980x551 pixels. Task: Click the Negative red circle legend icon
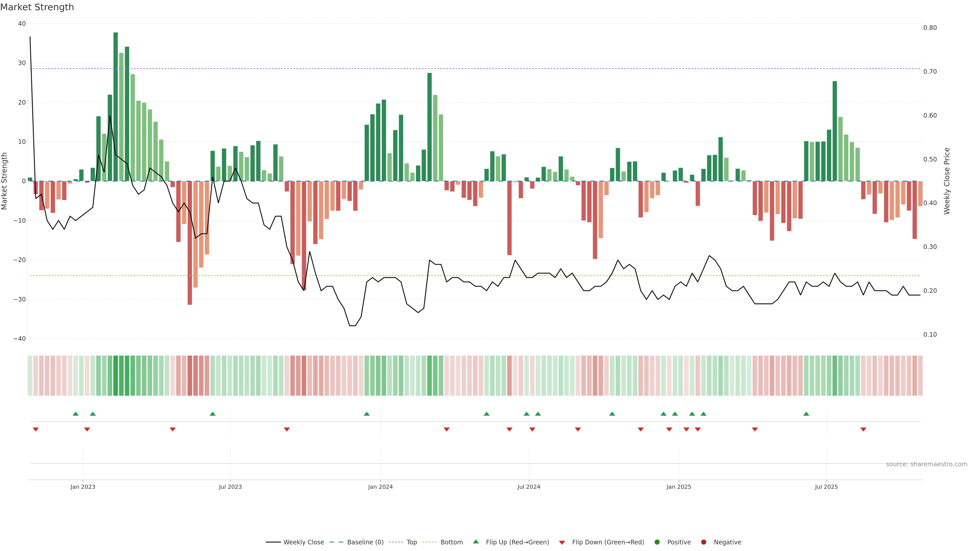pos(703,542)
